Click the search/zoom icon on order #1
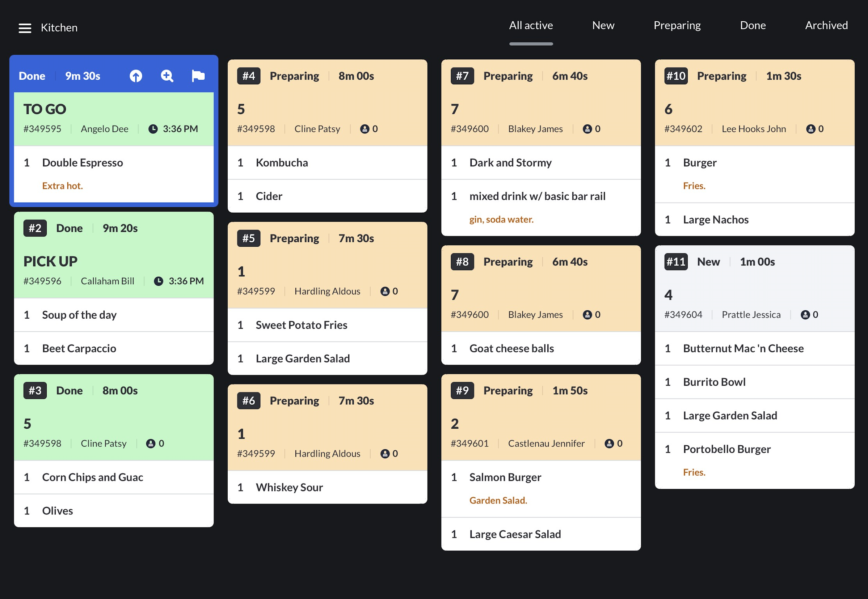Viewport: 868px width, 599px height. 168,75
